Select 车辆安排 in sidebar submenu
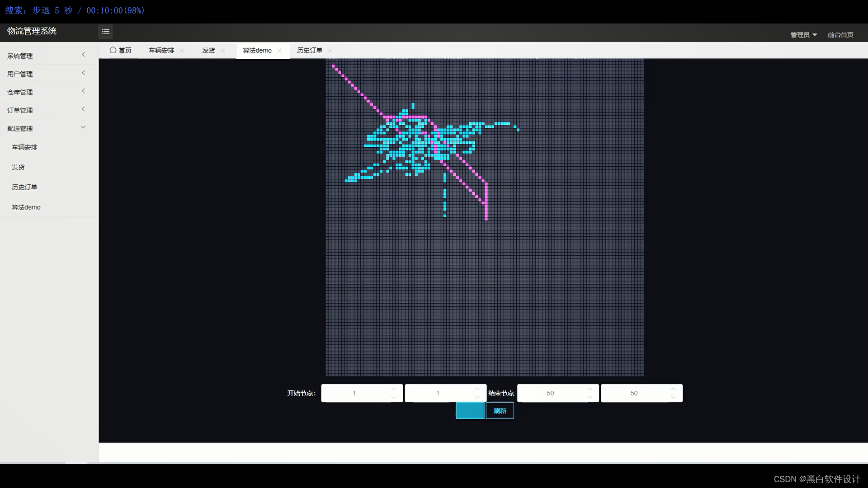 tap(25, 147)
